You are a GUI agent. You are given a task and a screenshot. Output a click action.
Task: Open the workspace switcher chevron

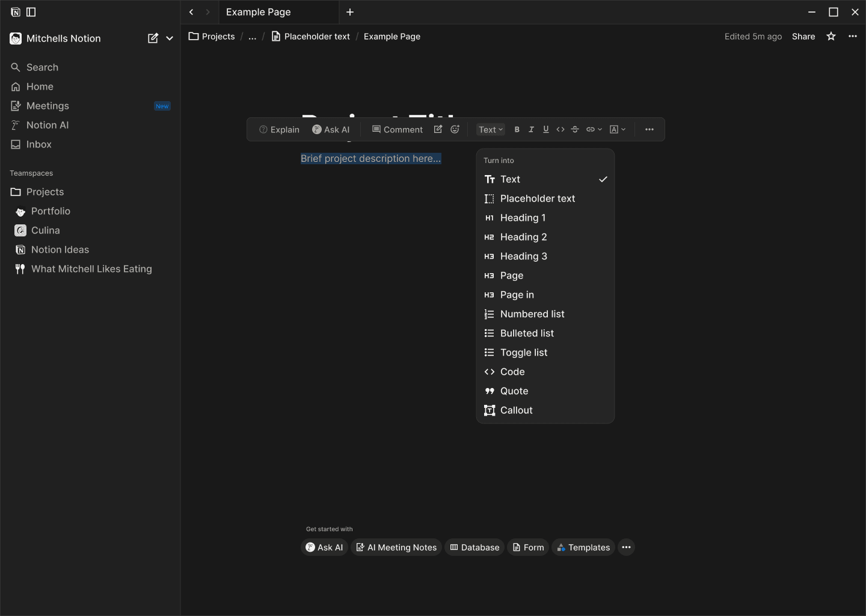click(170, 38)
